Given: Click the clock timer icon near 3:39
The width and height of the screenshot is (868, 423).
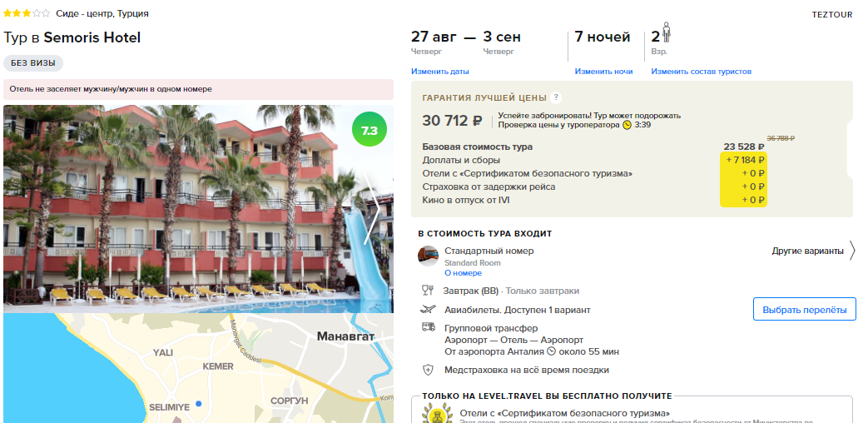Looking at the screenshot, I should [627, 125].
